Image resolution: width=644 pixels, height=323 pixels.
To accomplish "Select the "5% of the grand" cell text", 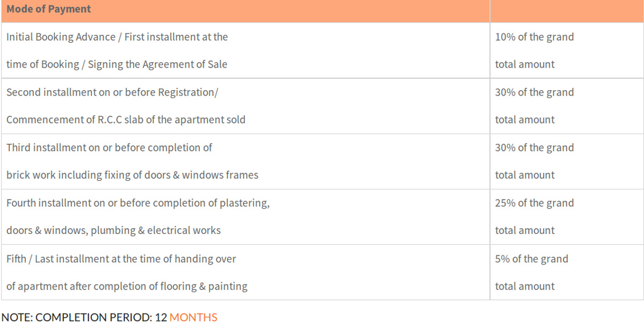I will tap(531, 259).
